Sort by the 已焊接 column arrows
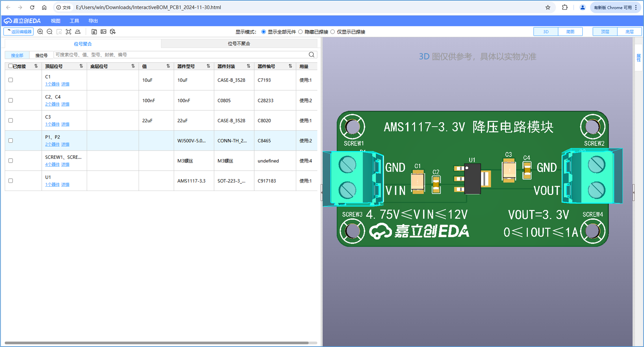The height and width of the screenshot is (347, 644). pyautogui.click(x=36, y=66)
